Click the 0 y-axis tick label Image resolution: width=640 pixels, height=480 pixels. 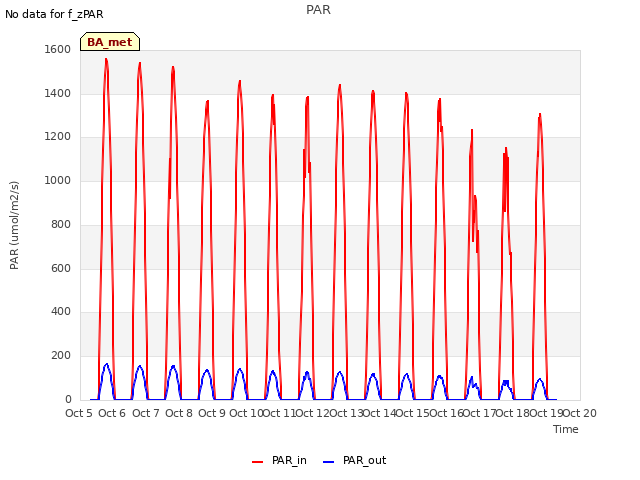point(68,400)
